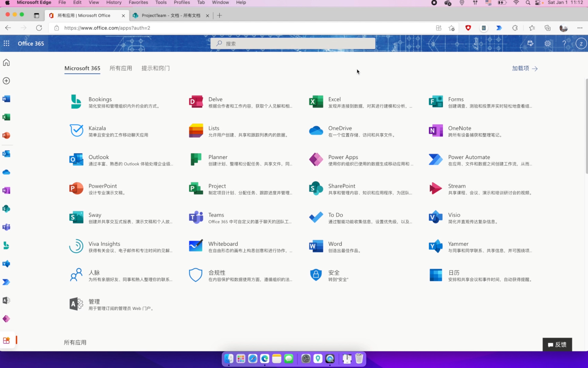Select the Teams icon in the sidebar
588x368 pixels.
6,227
